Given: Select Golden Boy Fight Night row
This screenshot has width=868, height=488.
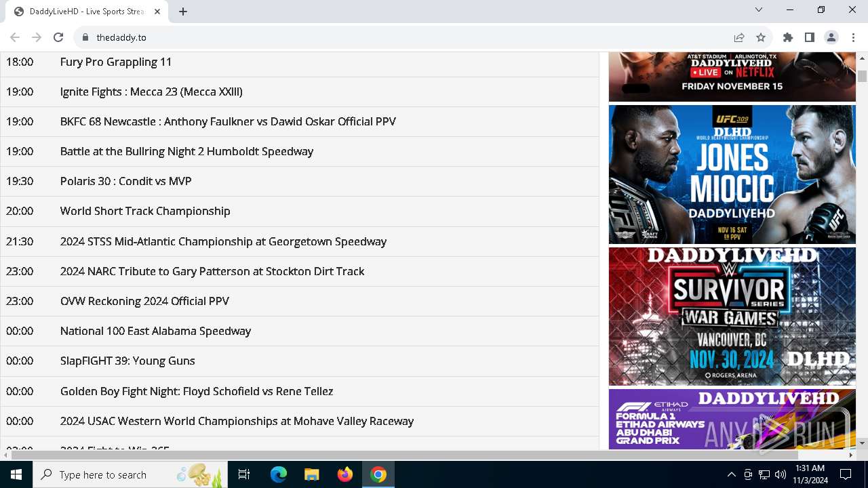Looking at the screenshot, I should pyautogui.click(x=299, y=391).
